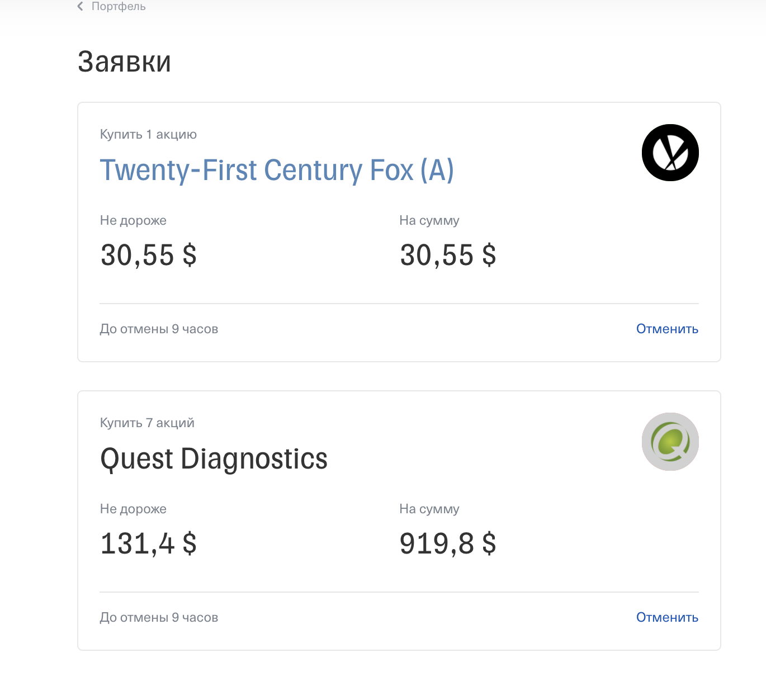766x700 pixels.
Task: Open the Twenty-First Century Fox (A) stock link
Action: (276, 171)
